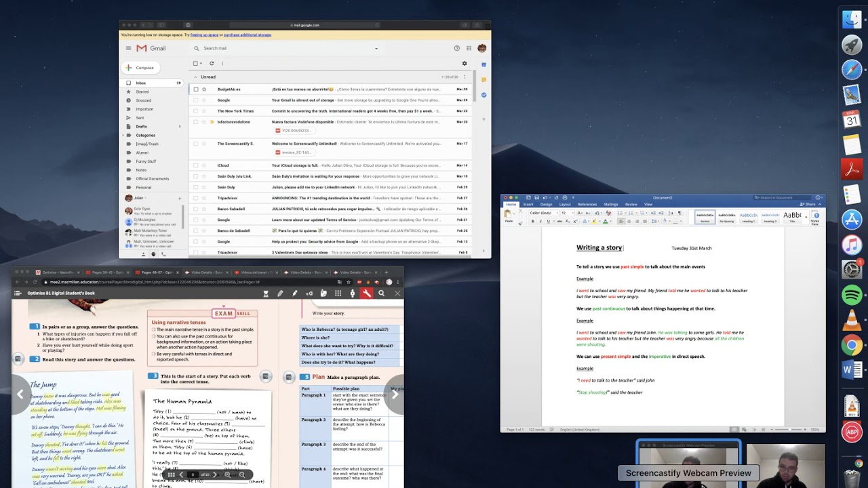The width and height of the screenshot is (868, 488).
Task: Open Finder from the Dock
Action: 852,20
